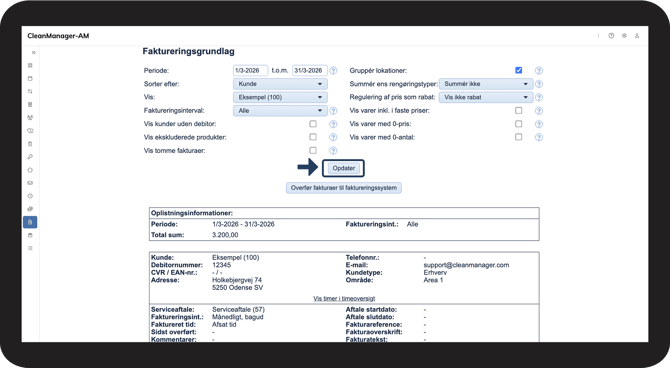
Task: Click the start date field 1/3-2026
Action: pos(250,71)
